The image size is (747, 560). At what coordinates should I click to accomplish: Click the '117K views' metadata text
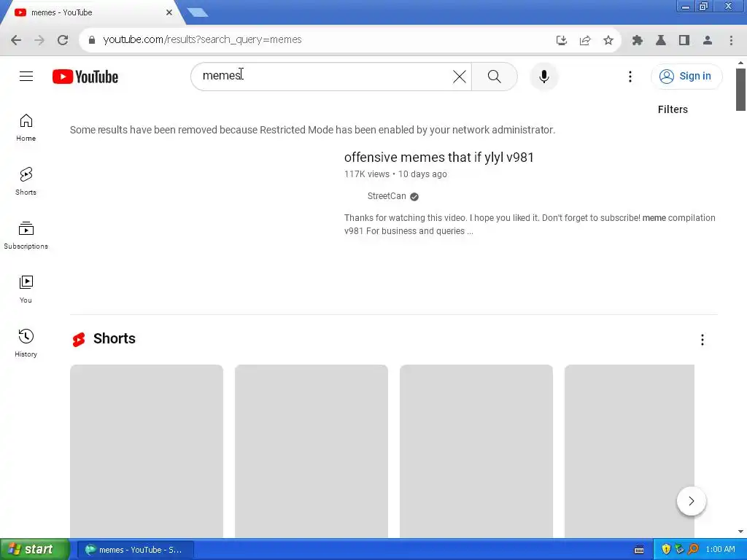367,174
